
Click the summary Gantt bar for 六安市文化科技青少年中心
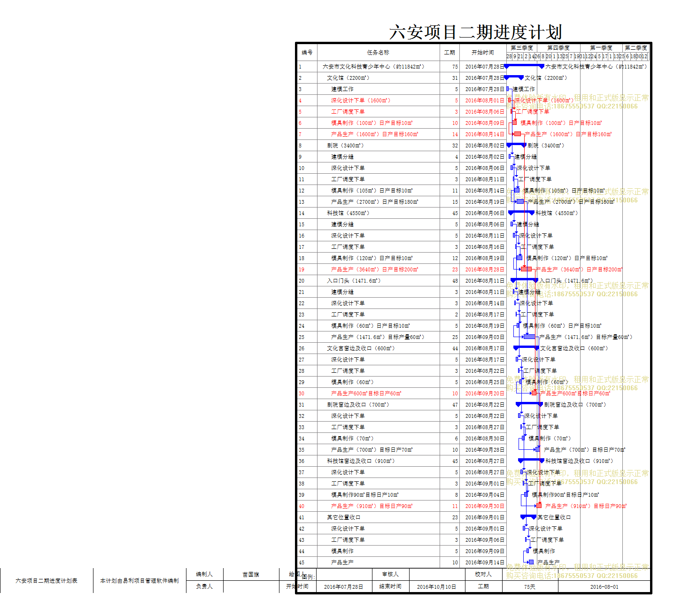(x=524, y=66)
